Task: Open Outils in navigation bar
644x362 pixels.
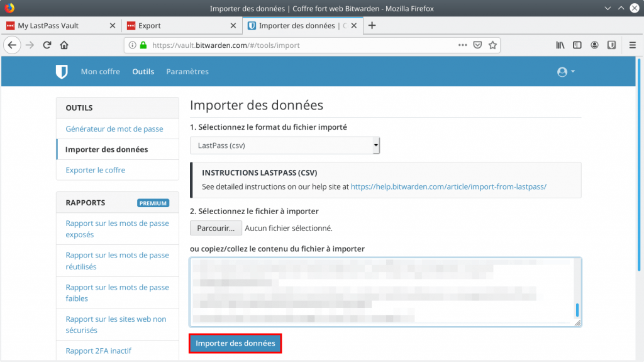Action: 143,72
